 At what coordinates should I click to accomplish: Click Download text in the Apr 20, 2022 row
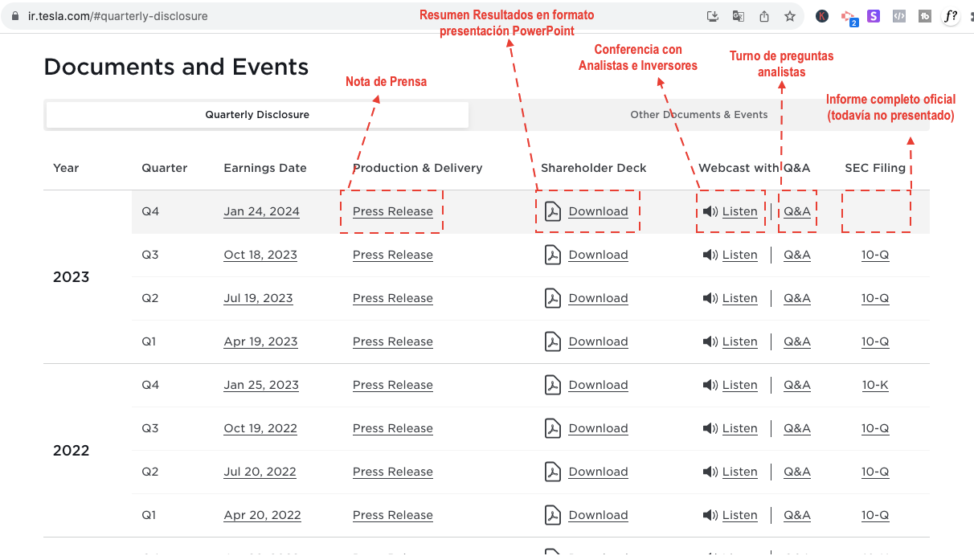(x=598, y=515)
